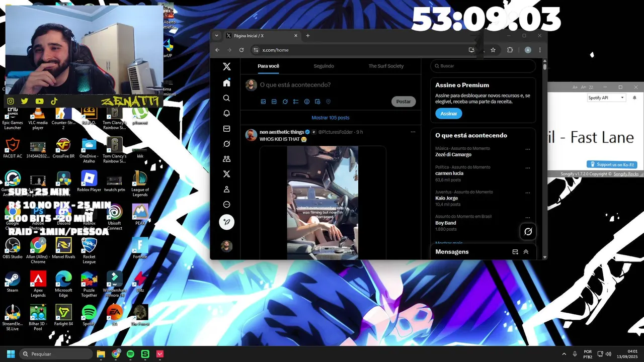
Task: Open Steam desktop shortcut
Action: 13,283
